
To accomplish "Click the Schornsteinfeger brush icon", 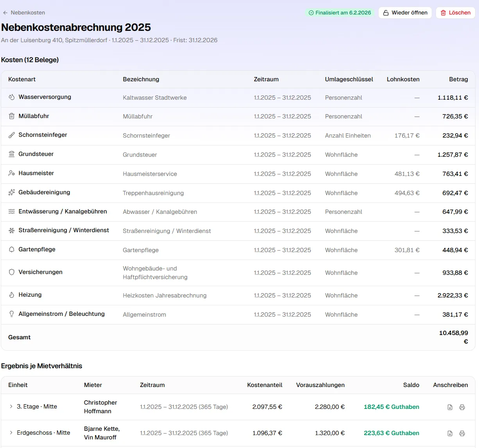I will click(x=12, y=135).
